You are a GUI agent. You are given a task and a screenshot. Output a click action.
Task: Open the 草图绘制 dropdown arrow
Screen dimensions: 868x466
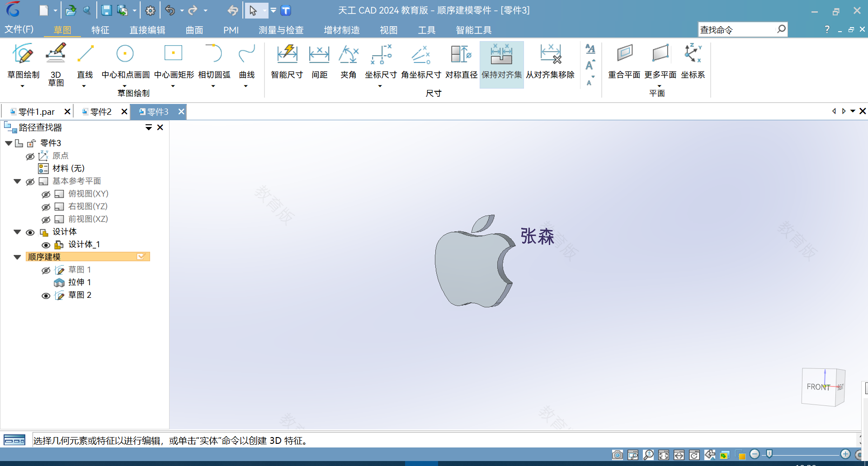22,86
